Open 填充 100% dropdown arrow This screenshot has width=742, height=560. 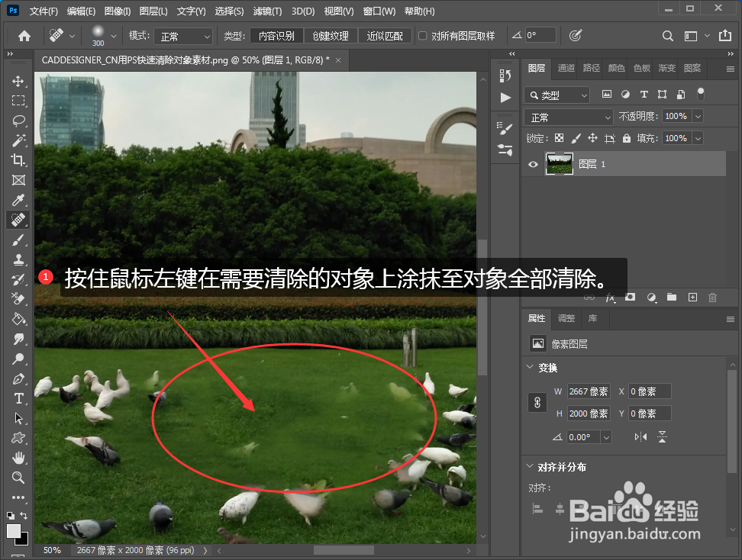pos(698,138)
